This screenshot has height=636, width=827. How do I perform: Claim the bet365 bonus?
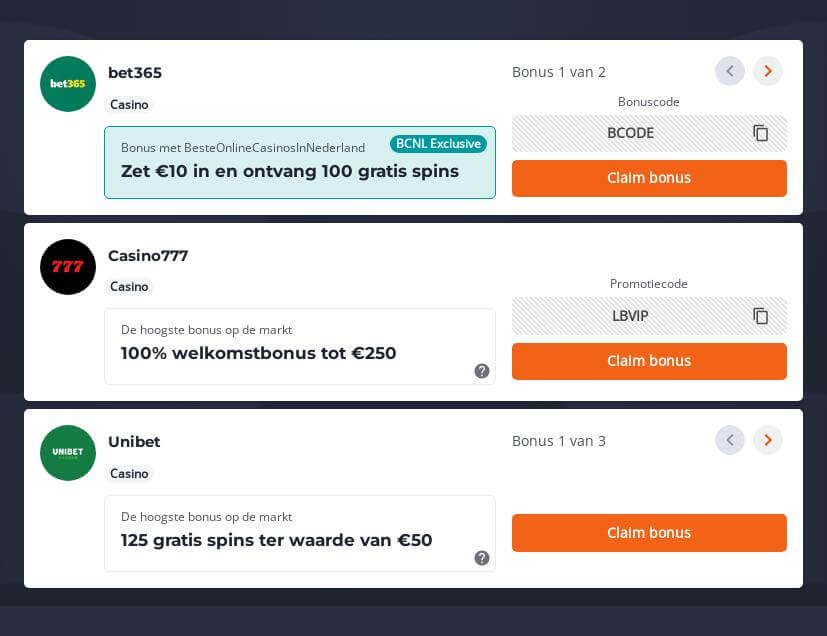click(649, 178)
